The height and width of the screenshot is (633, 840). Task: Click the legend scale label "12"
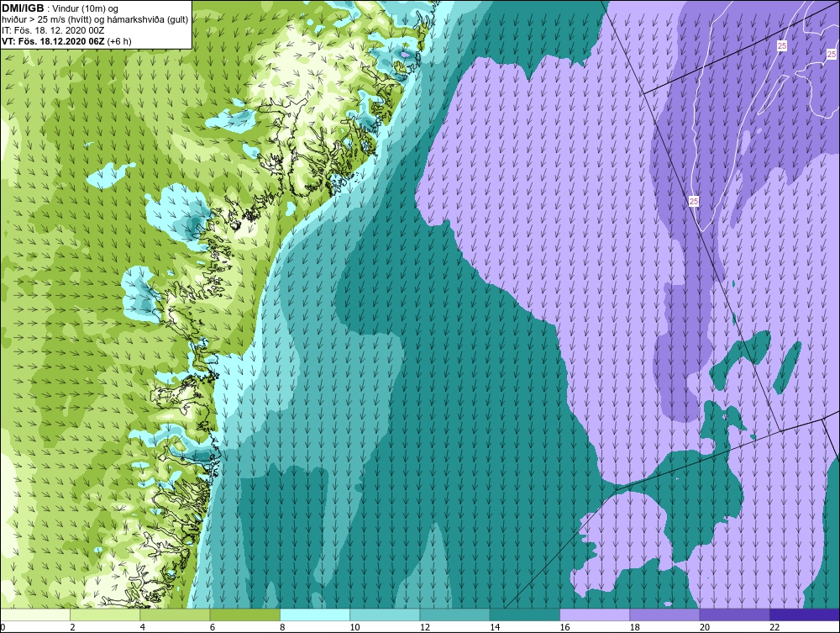click(x=424, y=627)
